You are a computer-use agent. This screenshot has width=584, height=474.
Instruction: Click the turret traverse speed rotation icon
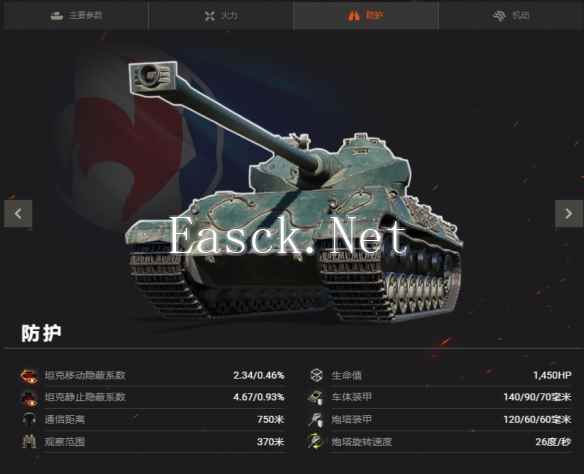coord(316,442)
